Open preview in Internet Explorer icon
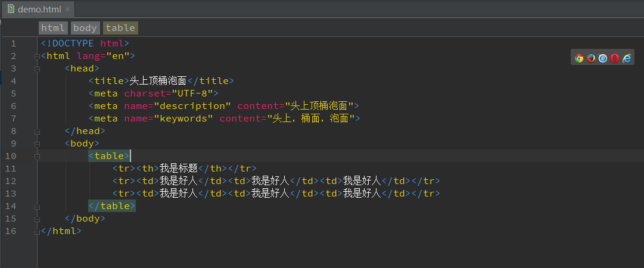 (x=626, y=58)
